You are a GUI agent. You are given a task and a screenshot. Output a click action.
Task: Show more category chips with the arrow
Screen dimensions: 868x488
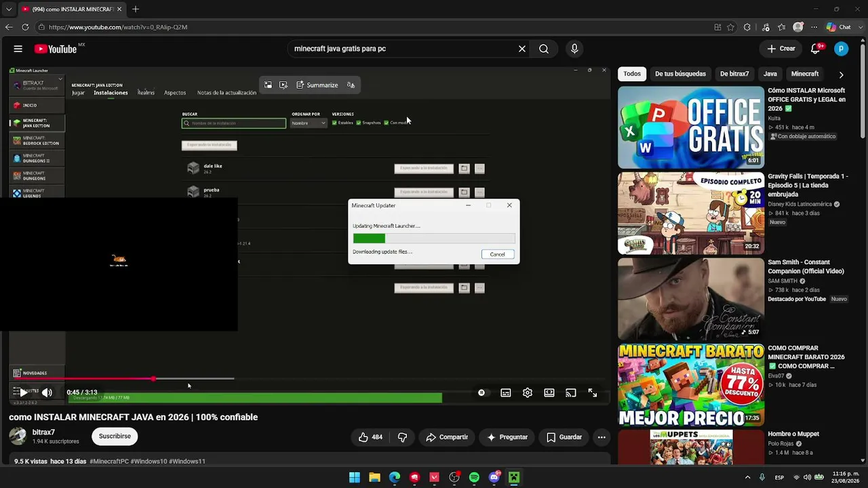click(x=841, y=75)
